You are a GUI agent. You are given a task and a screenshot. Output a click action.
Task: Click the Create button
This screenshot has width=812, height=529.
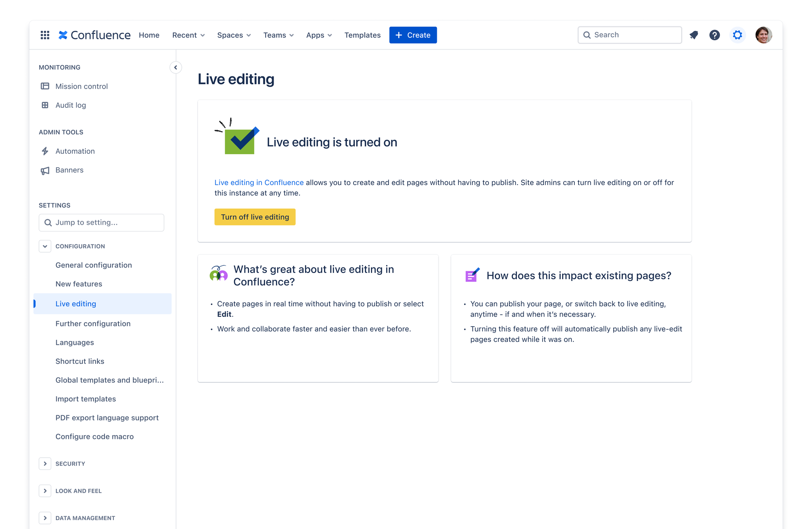coord(413,35)
